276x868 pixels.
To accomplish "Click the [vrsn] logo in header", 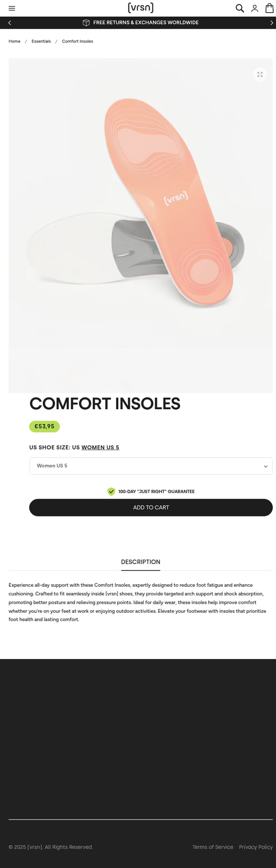I will pos(140,8).
